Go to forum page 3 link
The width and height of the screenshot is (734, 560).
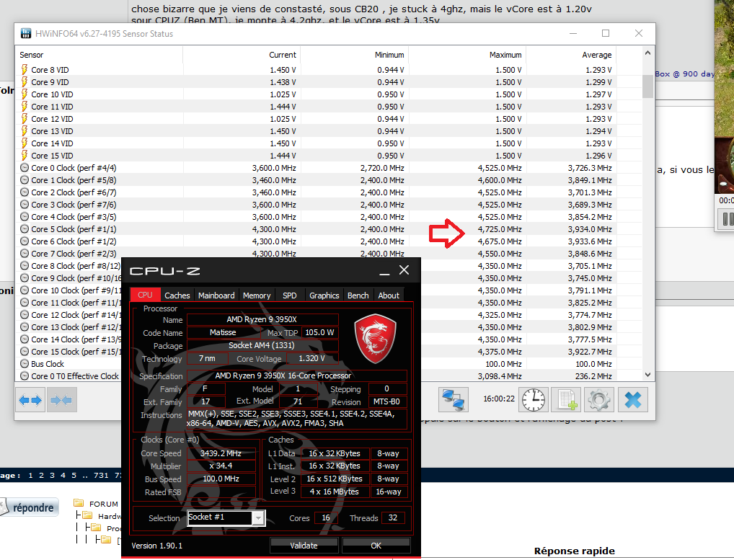pos(52,475)
